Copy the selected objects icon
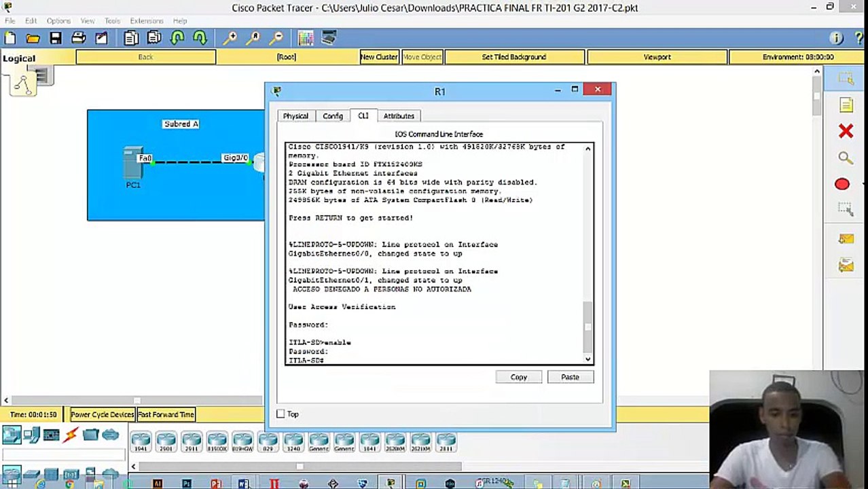Image resolution: width=868 pixels, height=489 pixels. 131,38
